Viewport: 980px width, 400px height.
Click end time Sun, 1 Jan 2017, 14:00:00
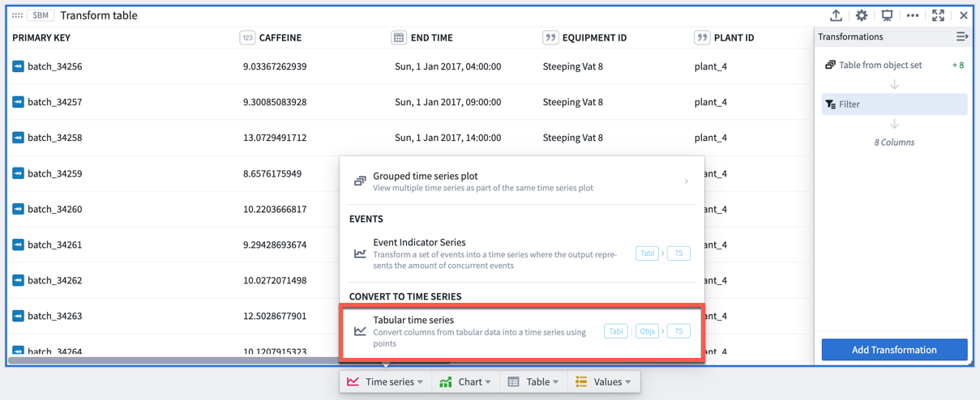447,138
